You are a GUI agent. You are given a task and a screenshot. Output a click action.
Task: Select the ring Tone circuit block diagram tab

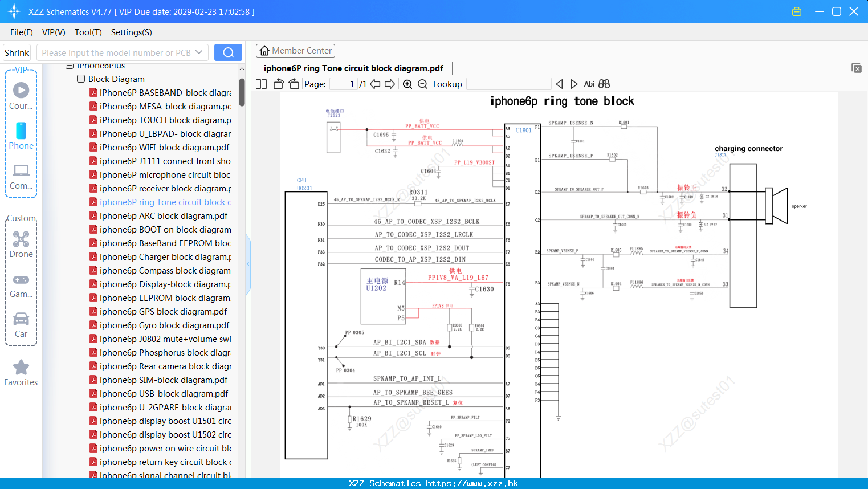click(353, 68)
